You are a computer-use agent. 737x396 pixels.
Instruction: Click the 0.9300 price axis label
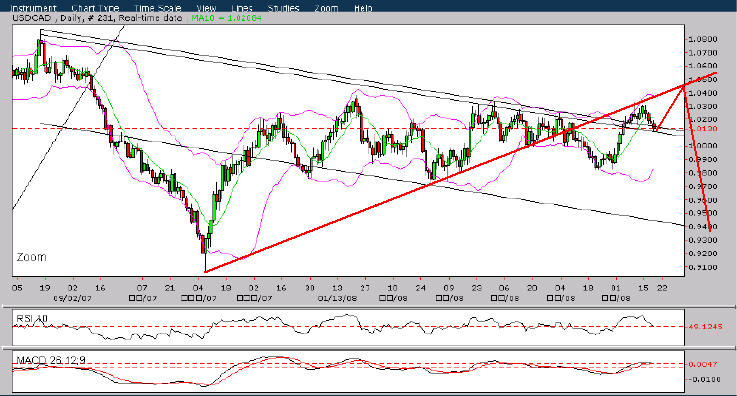(x=703, y=241)
